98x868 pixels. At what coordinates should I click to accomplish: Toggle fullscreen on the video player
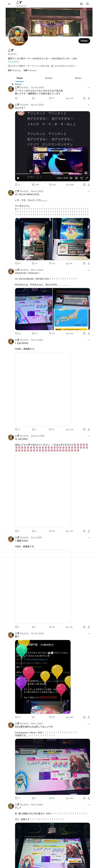point(87,178)
